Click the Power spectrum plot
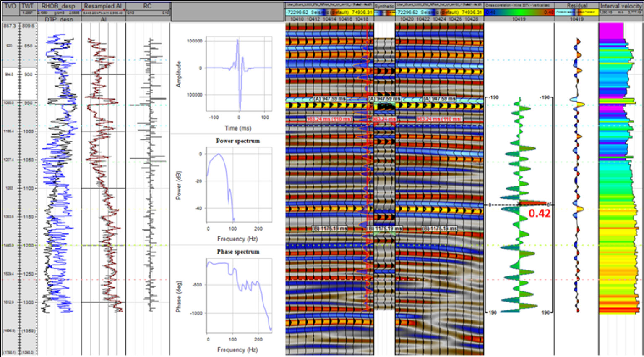This screenshot has height=357, width=644. tap(239, 185)
